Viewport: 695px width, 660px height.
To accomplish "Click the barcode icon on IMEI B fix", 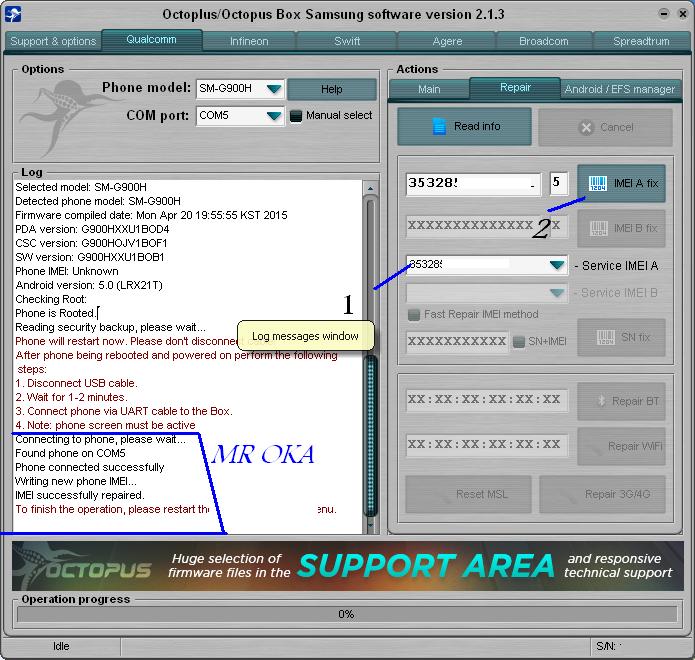I will [x=598, y=228].
